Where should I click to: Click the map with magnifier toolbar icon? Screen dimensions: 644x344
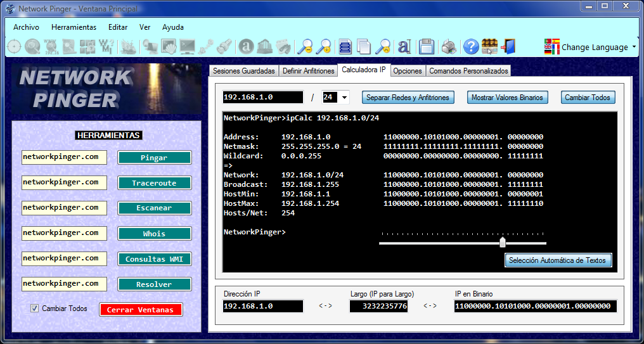[68, 46]
